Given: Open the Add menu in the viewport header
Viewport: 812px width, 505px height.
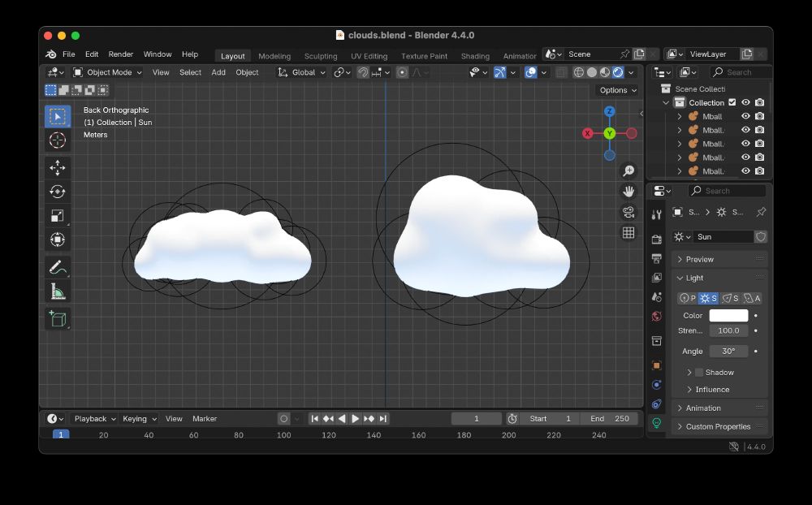Looking at the screenshot, I should tap(218, 72).
